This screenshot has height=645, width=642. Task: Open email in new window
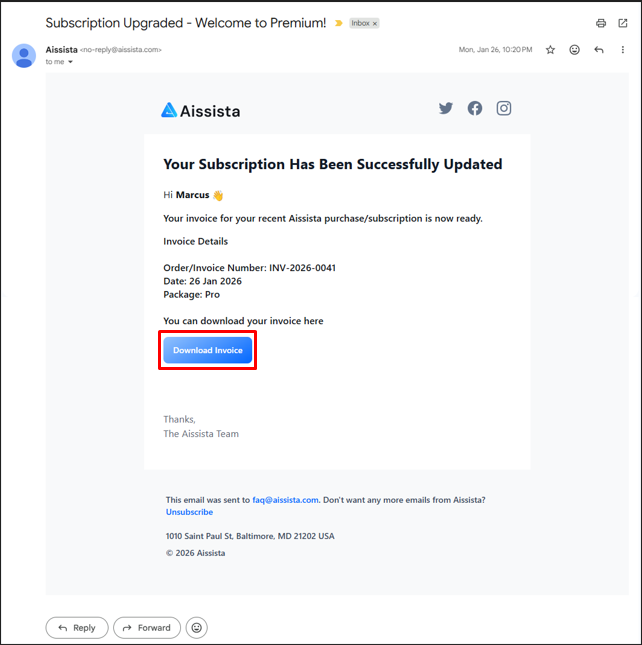click(623, 23)
